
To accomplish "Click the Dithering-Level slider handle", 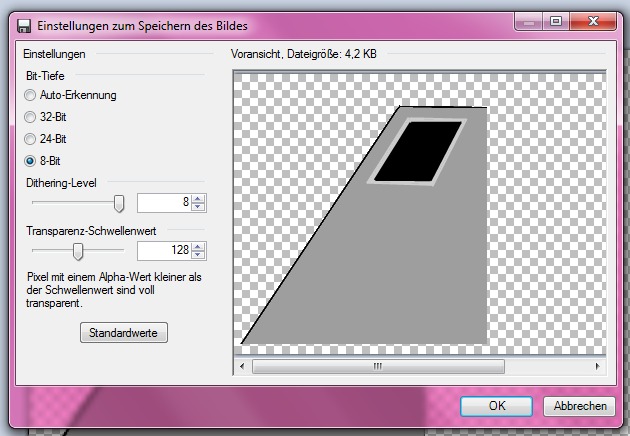I will tap(119, 203).
